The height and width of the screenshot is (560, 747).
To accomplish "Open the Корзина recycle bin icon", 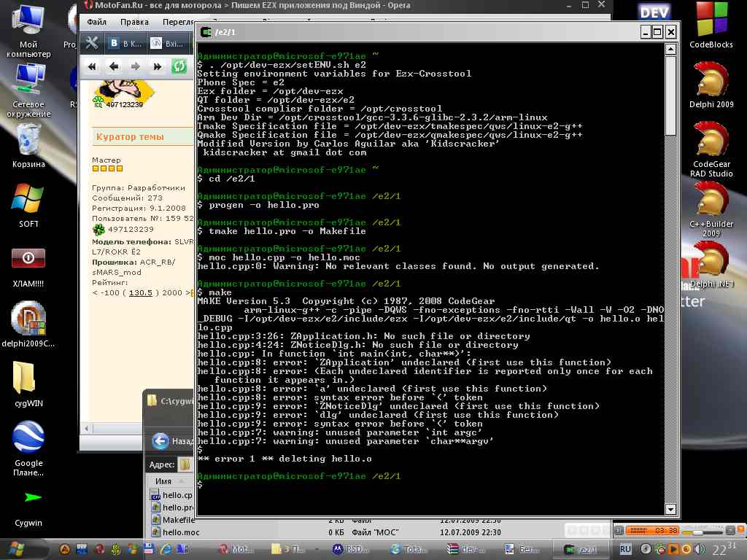I will tap(28, 146).
